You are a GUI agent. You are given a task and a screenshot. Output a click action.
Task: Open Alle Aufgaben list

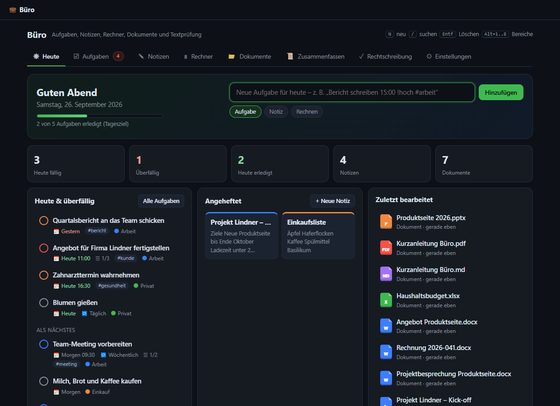161,201
